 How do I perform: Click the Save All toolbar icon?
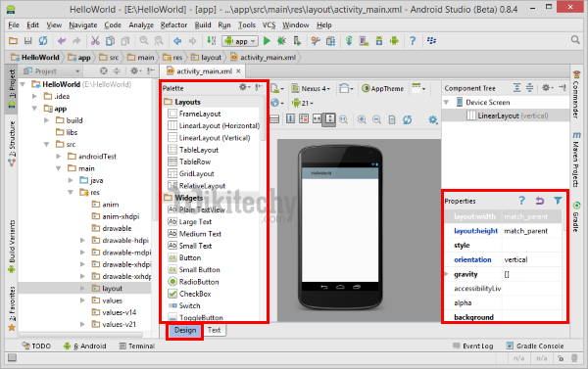pyautogui.click(x=28, y=41)
